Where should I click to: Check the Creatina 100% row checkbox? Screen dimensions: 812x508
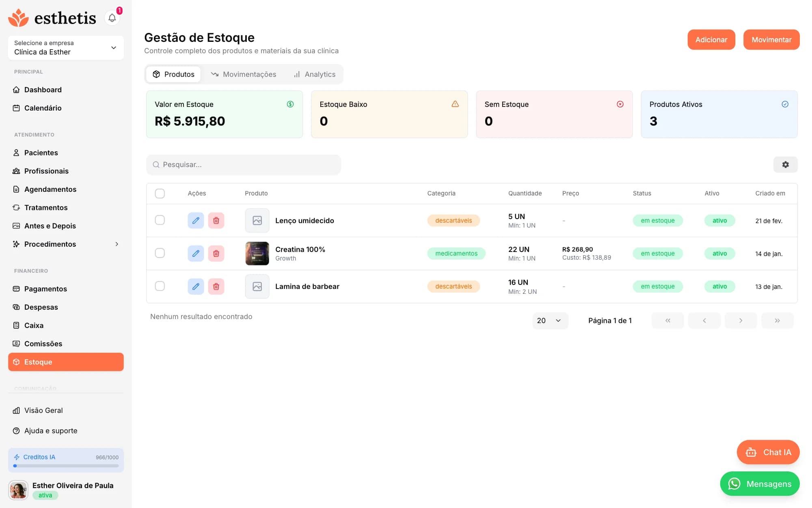click(160, 253)
